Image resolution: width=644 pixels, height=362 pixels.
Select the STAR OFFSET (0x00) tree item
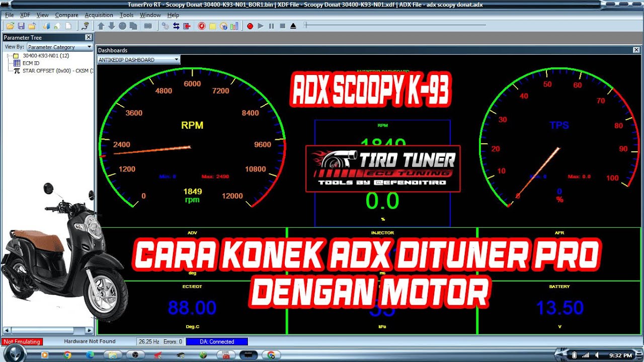coord(57,71)
